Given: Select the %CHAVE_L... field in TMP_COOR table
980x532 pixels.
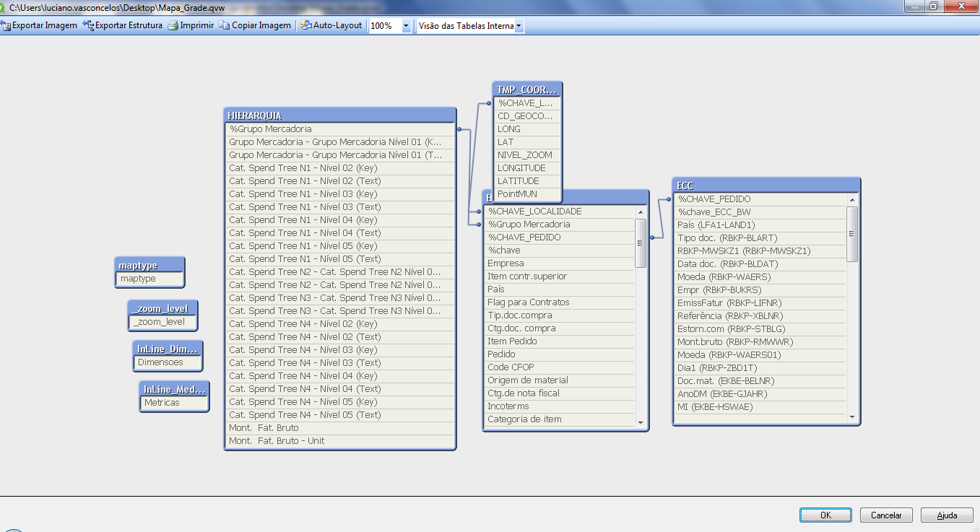Looking at the screenshot, I should pos(527,103).
